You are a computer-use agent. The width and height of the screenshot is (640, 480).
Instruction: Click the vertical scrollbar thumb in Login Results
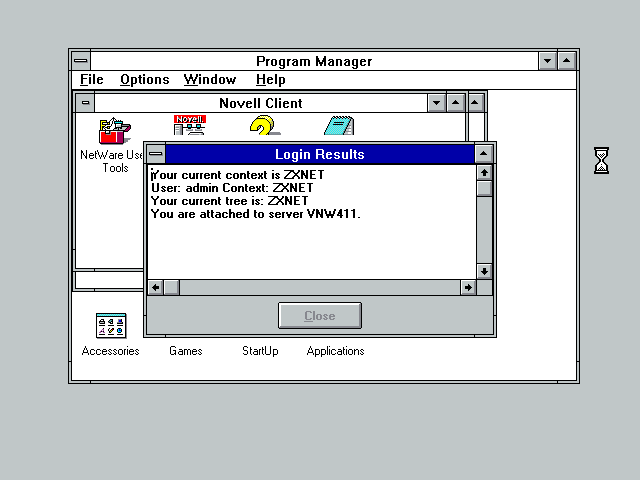pyautogui.click(x=484, y=188)
